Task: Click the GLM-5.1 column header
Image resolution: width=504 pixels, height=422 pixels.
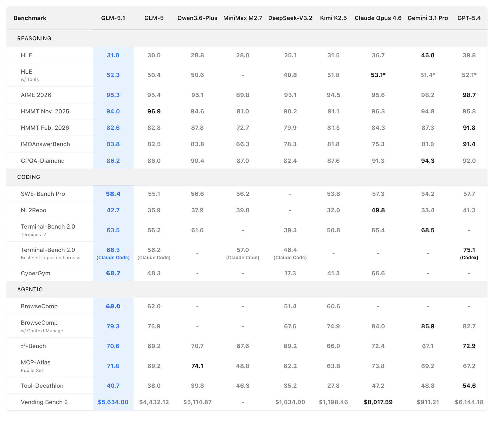Action: pyautogui.click(x=113, y=18)
